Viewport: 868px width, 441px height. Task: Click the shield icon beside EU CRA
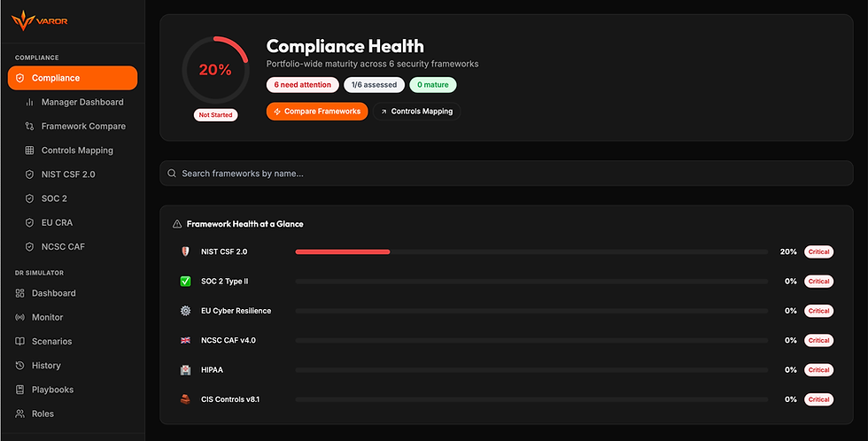(30, 222)
